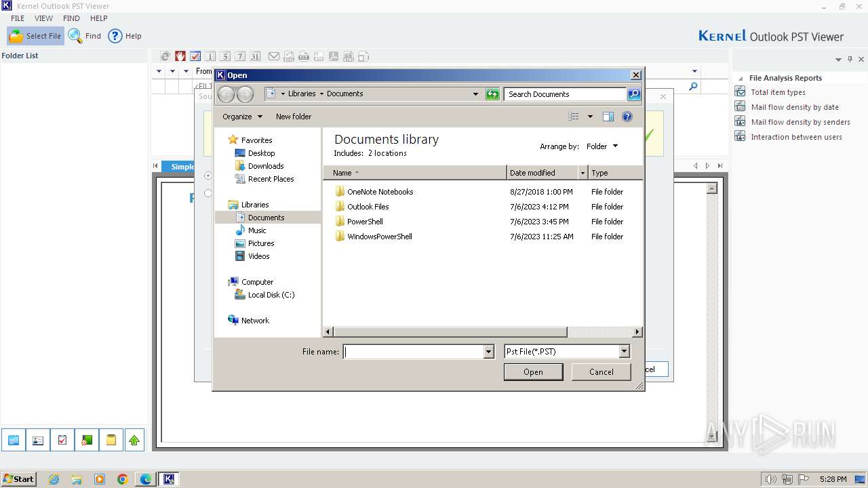Screen dimensions: 868x488
Task: Expand the change view dropdown arrow
Action: (x=590, y=117)
